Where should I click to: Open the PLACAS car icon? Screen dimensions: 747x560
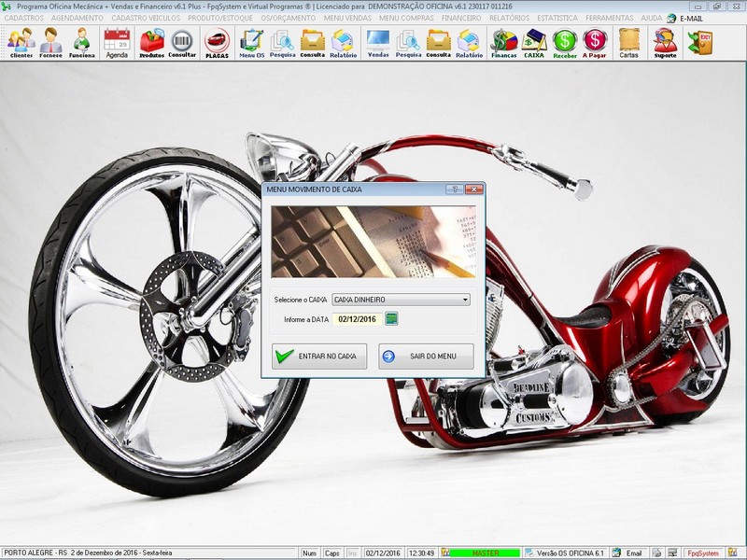click(218, 43)
